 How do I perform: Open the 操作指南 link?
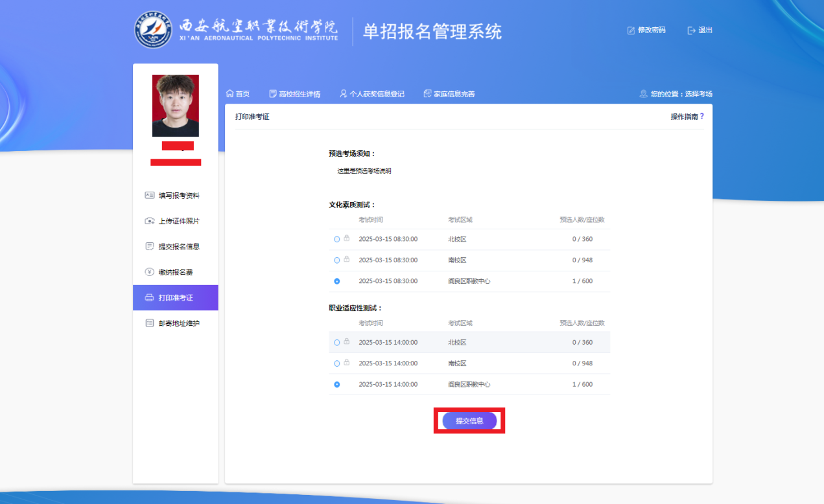(x=684, y=117)
